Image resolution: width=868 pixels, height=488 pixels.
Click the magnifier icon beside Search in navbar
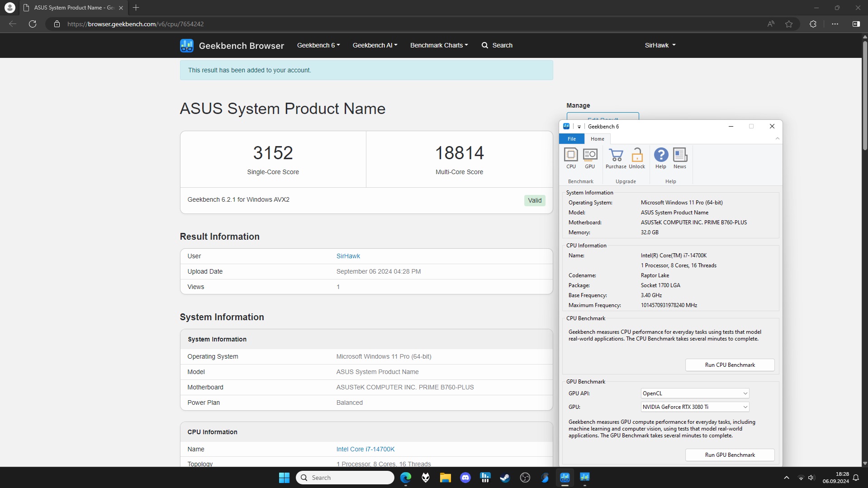pyautogui.click(x=485, y=45)
